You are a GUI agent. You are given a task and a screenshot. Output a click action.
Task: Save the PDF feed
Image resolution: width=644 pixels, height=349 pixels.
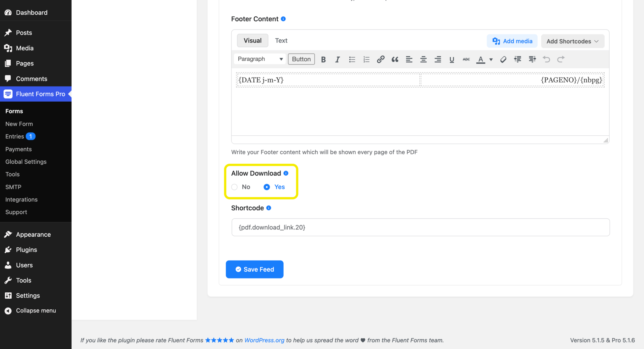(x=255, y=269)
